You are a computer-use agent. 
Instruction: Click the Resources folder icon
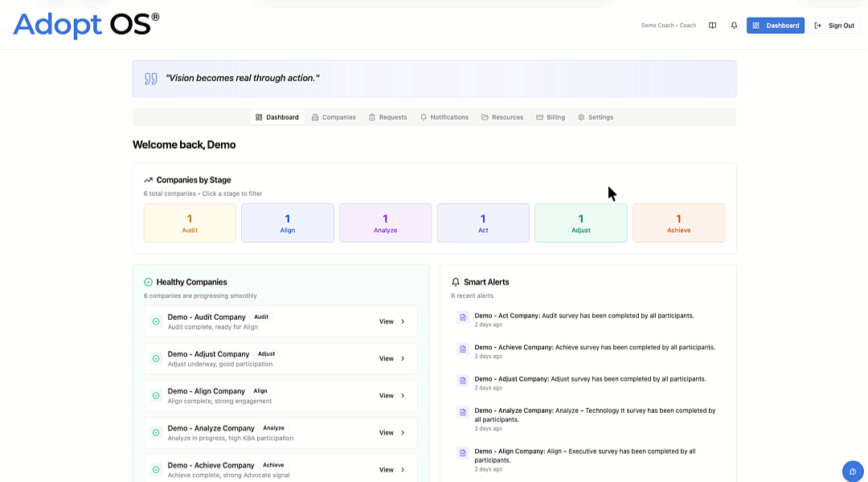(483, 116)
